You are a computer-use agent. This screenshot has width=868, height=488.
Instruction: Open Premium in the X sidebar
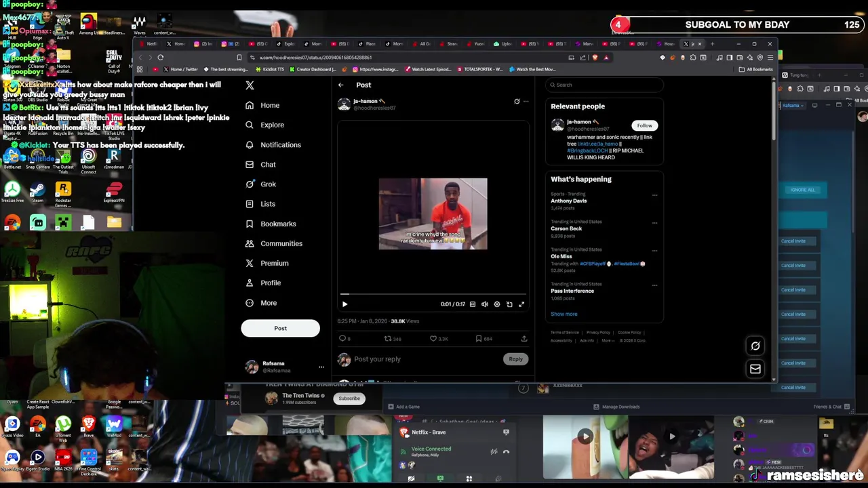[x=267, y=263]
